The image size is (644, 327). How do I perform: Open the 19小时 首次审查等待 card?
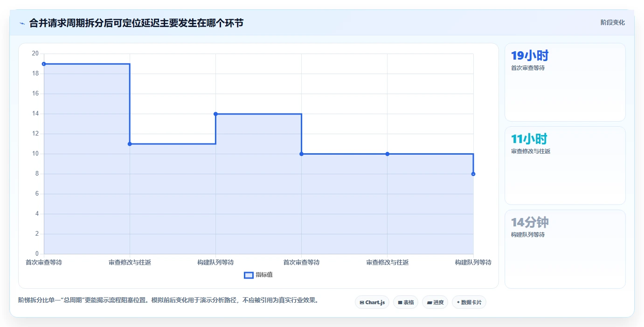click(x=565, y=82)
